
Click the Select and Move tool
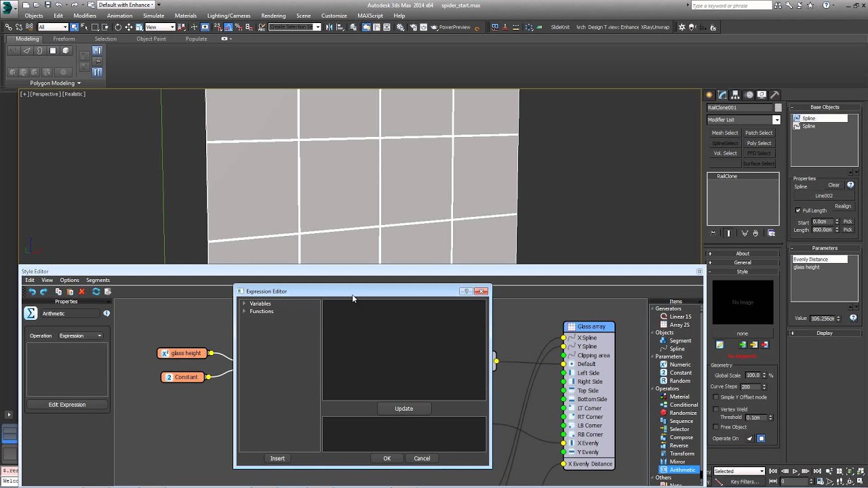tap(128, 27)
